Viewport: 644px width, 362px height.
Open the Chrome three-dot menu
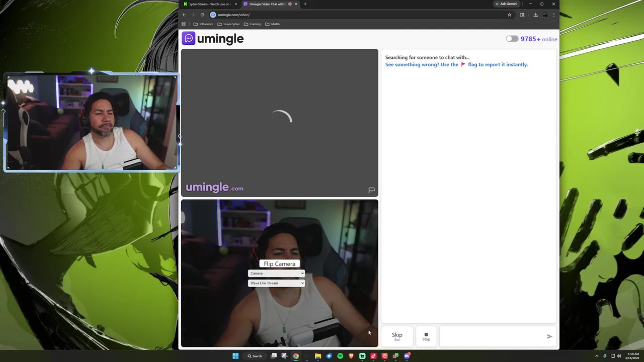[x=554, y=15]
